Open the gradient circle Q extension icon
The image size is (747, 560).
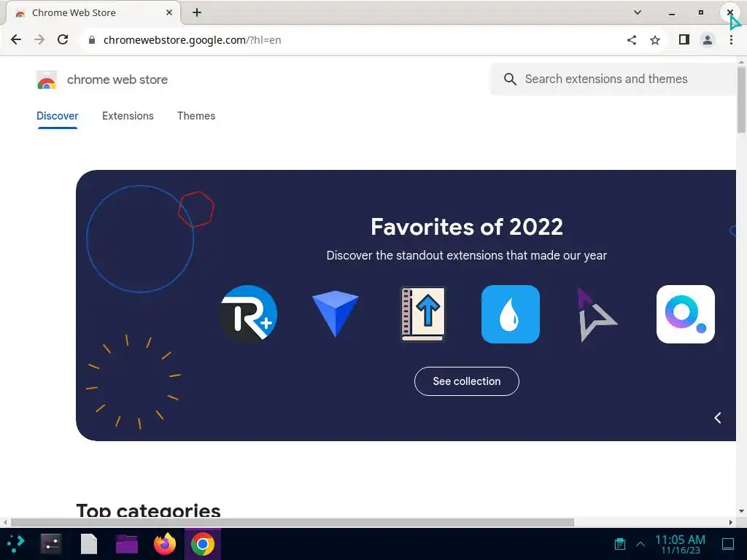click(x=686, y=314)
